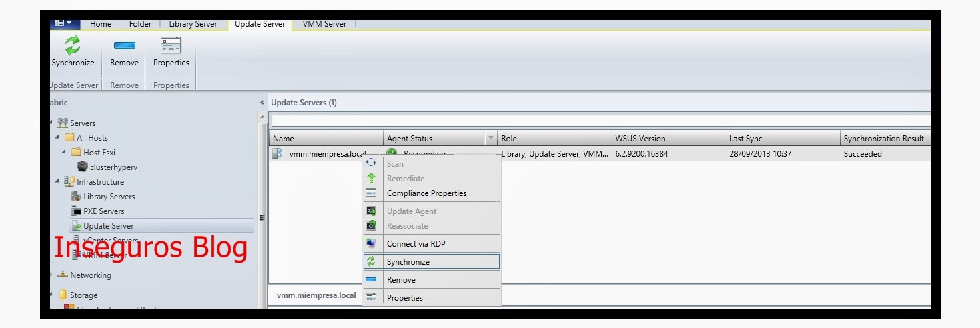The width and height of the screenshot is (980, 328).
Task: Open the Agent Status column filter dropdown
Action: [x=492, y=139]
